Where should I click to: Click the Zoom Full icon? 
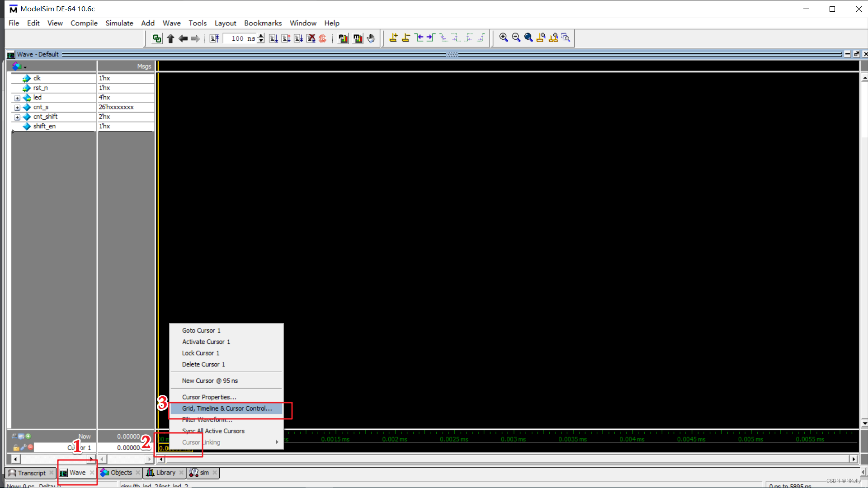click(528, 38)
